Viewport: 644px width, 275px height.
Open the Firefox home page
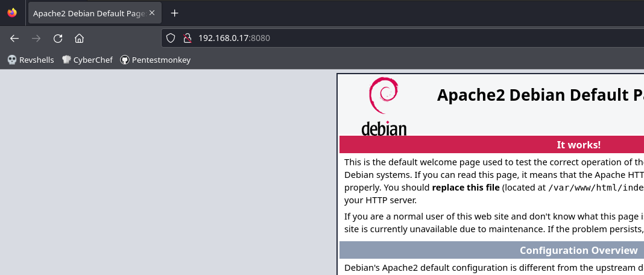[79, 38]
